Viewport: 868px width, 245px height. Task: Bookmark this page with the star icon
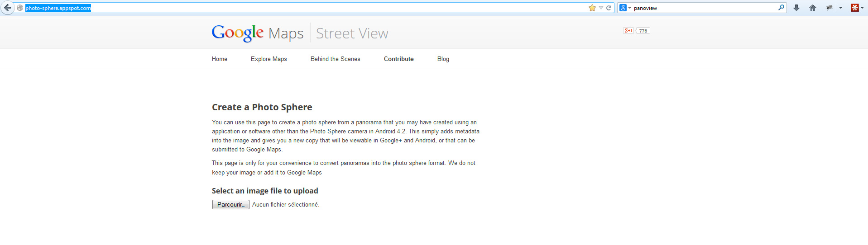[x=592, y=8]
